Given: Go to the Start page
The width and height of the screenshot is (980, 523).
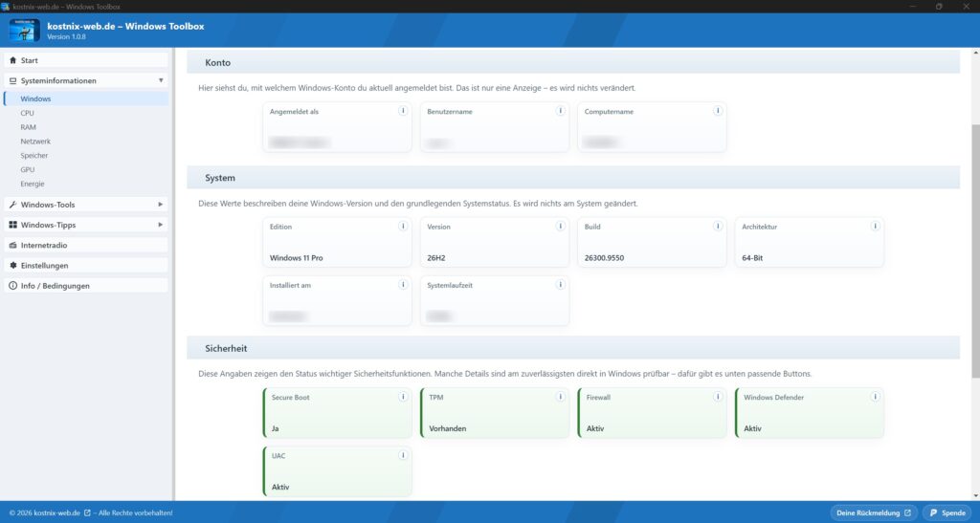Looking at the screenshot, I should pos(86,60).
